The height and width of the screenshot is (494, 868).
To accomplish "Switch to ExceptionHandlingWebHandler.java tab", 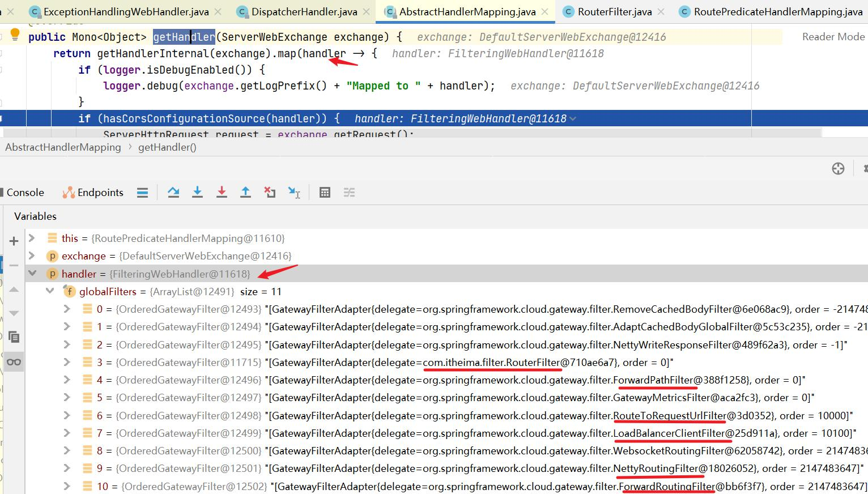I will click(x=126, y=11).
